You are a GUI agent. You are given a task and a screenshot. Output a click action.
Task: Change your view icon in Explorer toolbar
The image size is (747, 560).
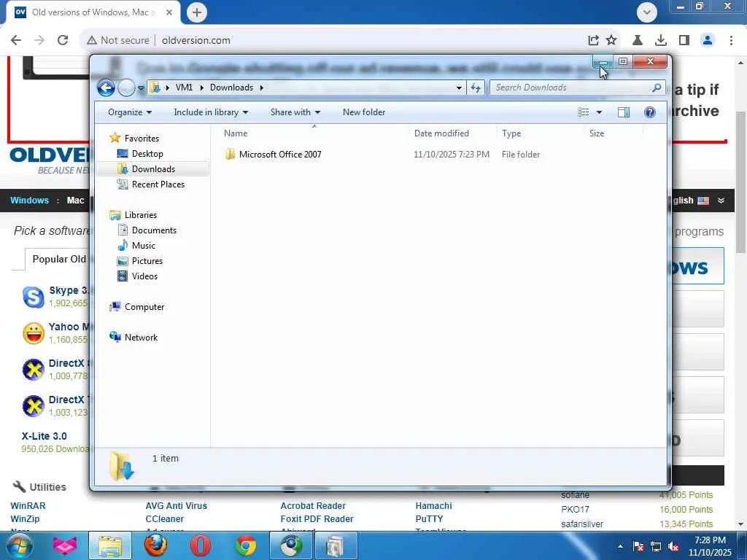[584, 112]
